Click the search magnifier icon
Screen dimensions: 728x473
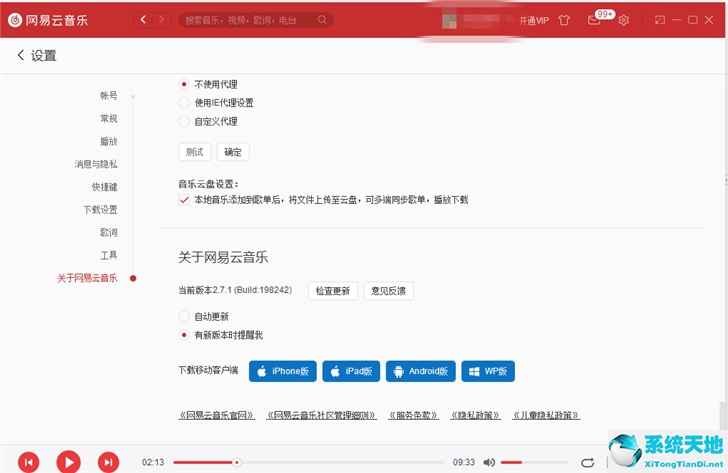click(322, 19)
